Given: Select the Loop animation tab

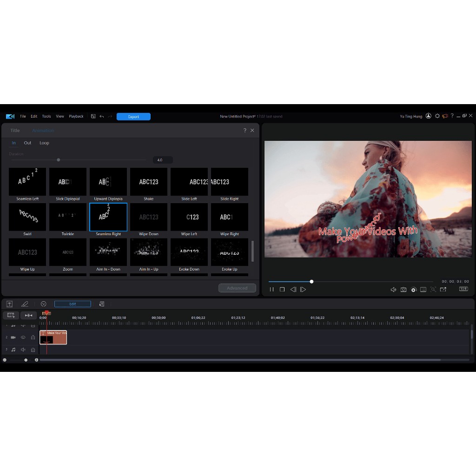Looking at the screenshot, I should 44,143.
